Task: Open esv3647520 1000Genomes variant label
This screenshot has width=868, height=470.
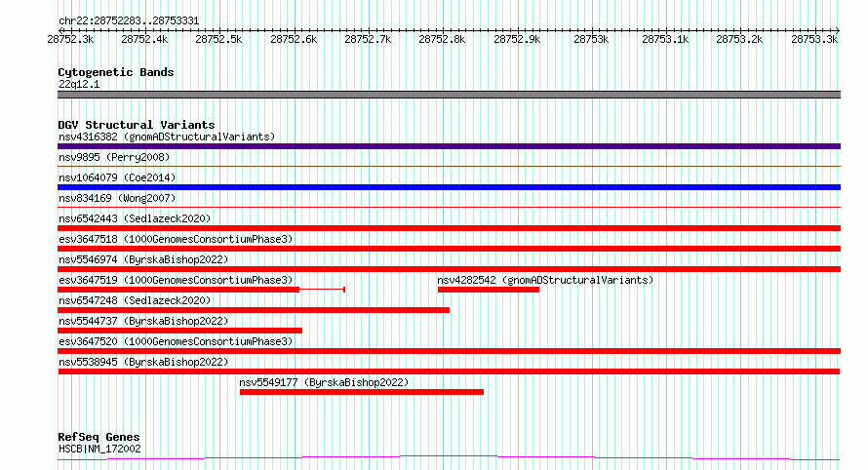Action: click(x=176, y=341)
